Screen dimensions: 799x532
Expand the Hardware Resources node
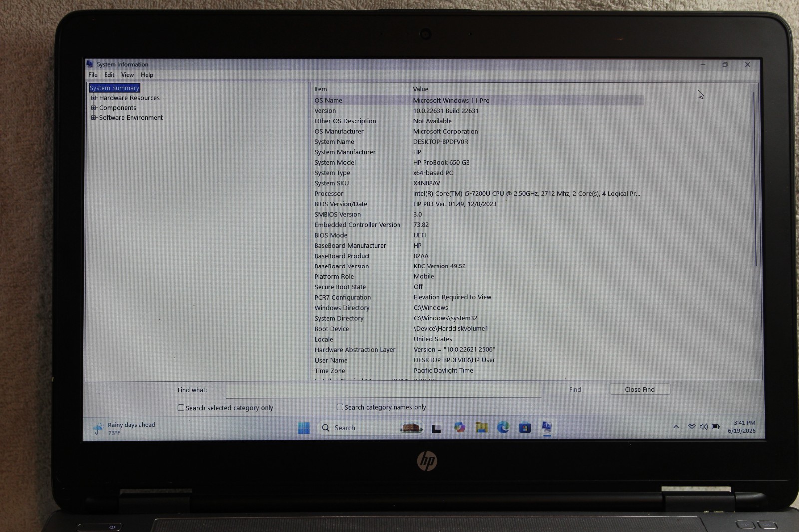[x=93, y=98]
